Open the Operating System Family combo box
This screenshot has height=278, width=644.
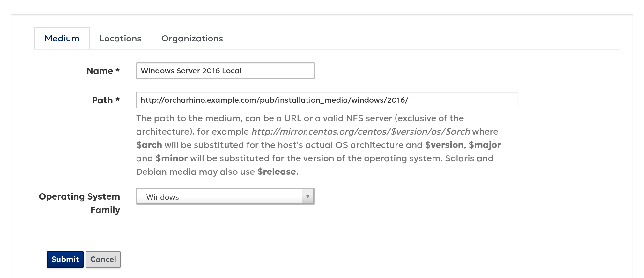click(220, 197)
